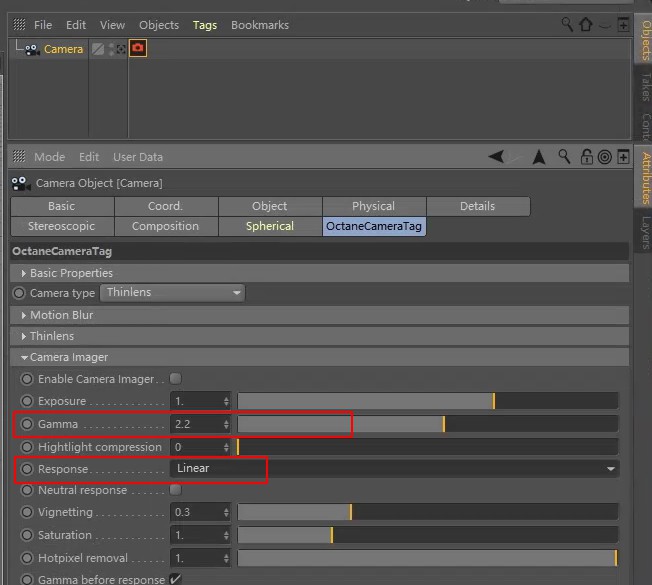This screenshot has width=652, height=585.
Task: Select the OctaneCameraTag tab
Action: tap(374, 226)
